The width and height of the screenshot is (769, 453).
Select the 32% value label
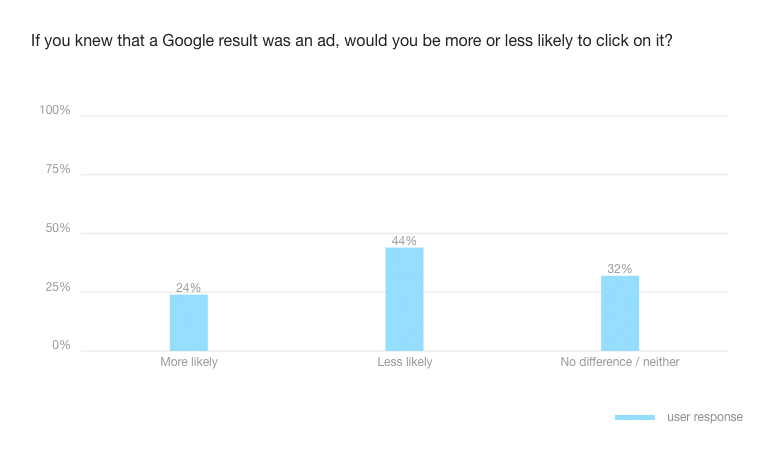pos(620,269)
